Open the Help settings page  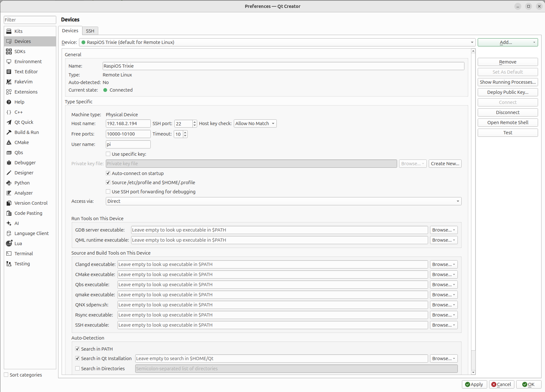pyautogui.click(x=19, y=102)
